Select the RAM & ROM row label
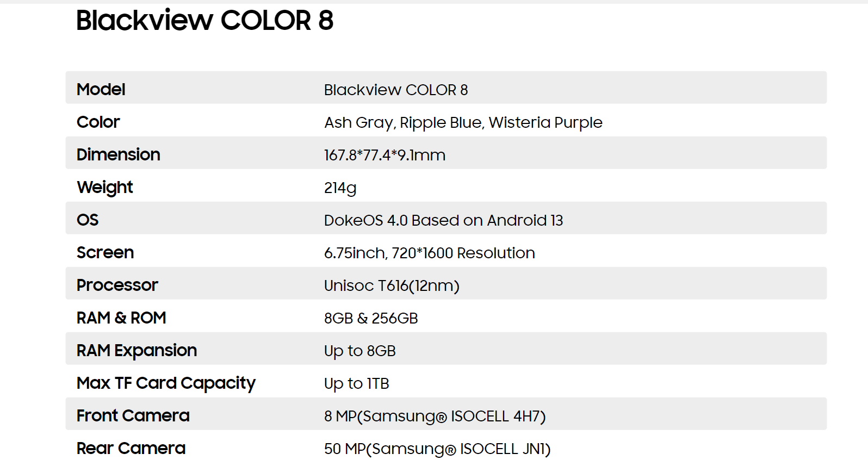 tap(121, 318)
